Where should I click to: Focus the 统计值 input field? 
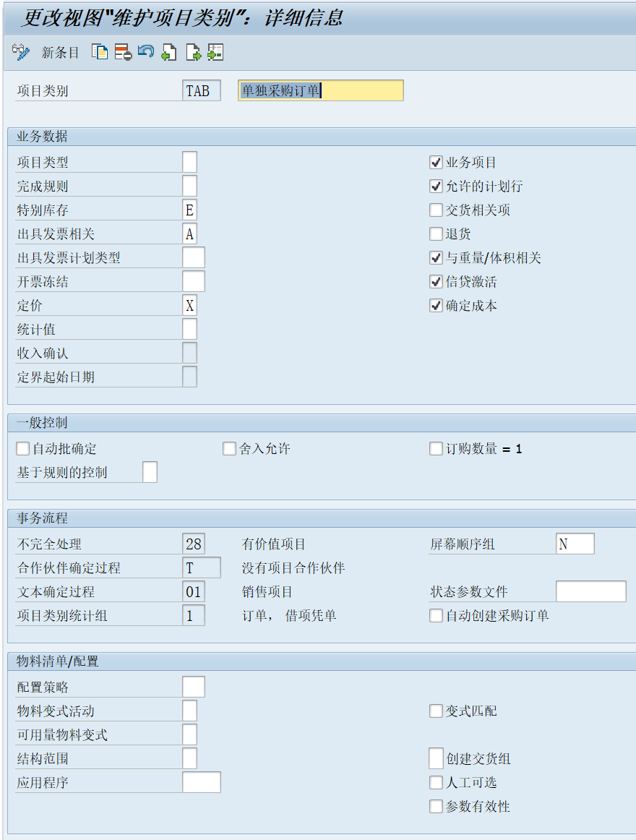pos(189,330)
